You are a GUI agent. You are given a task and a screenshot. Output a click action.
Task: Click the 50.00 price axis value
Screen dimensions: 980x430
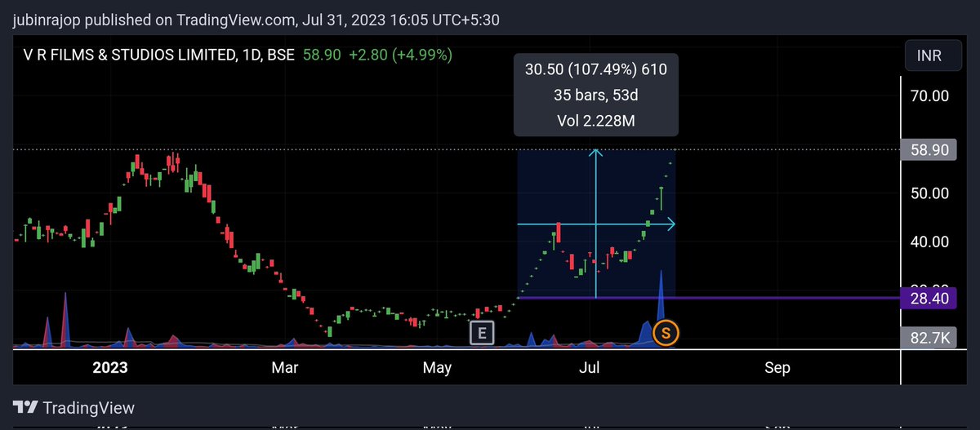[x=929, y=193]
